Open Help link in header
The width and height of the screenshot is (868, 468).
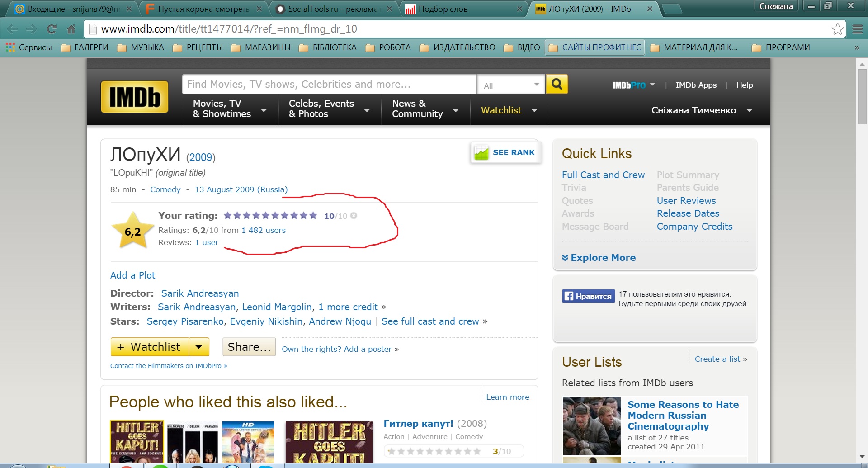click(x=744, y=85)
